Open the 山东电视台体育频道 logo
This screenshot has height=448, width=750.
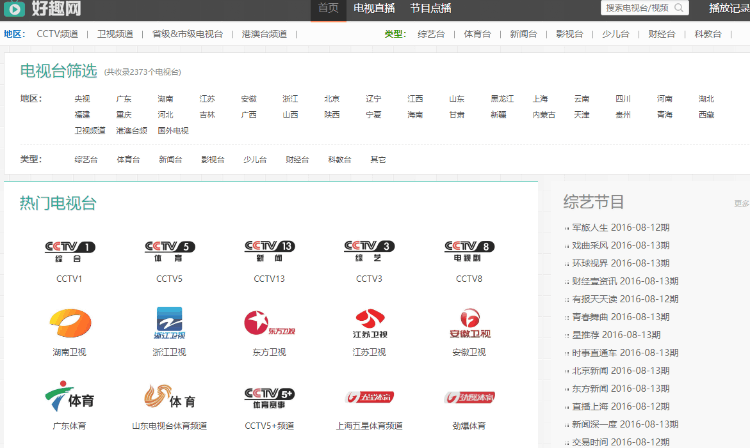(x=170, y=397)
